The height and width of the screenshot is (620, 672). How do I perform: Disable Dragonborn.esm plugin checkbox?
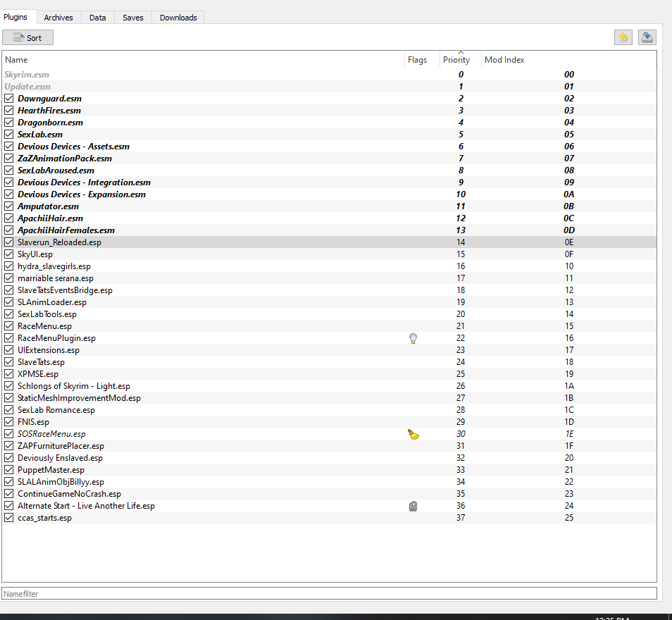9,122
